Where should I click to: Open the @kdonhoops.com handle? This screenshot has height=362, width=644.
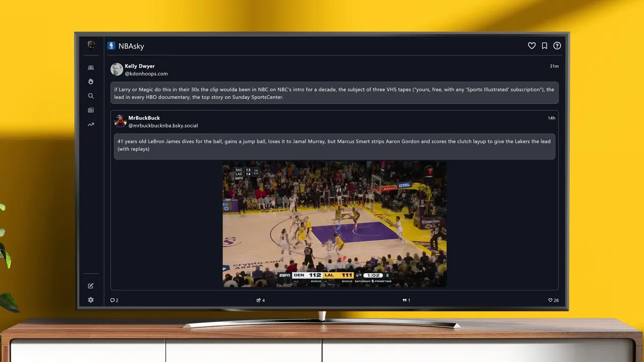pos(146,73)
